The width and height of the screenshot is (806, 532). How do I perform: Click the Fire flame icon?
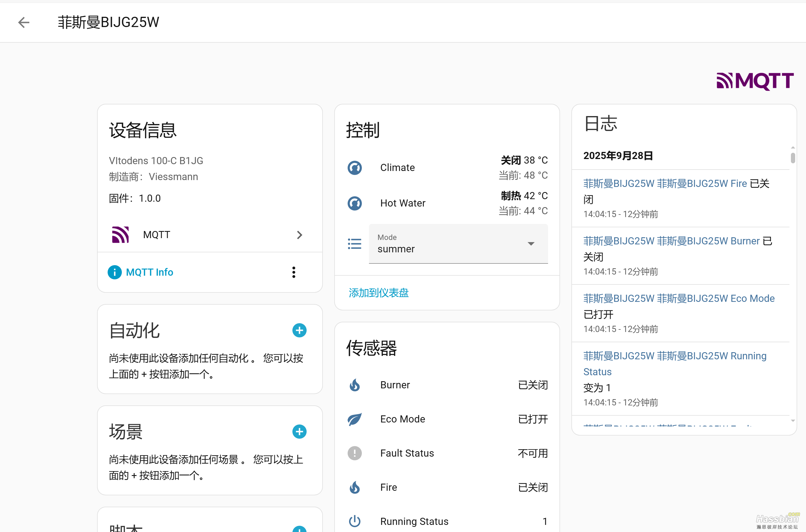point(354,487)
